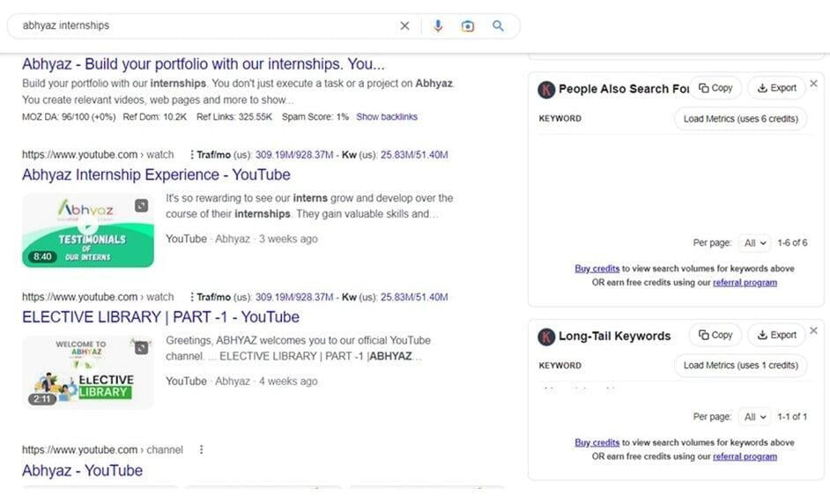This screenshot has width=830, height=504.
Task: Click the magnifying glass search icon
Action: point(498,26)
